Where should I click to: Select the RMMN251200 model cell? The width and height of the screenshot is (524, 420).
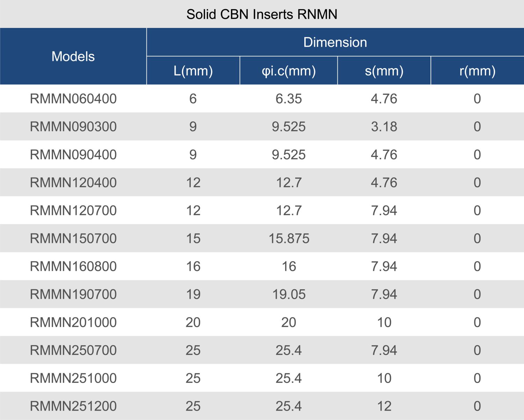pyautogui.click(x=73, y=406)
